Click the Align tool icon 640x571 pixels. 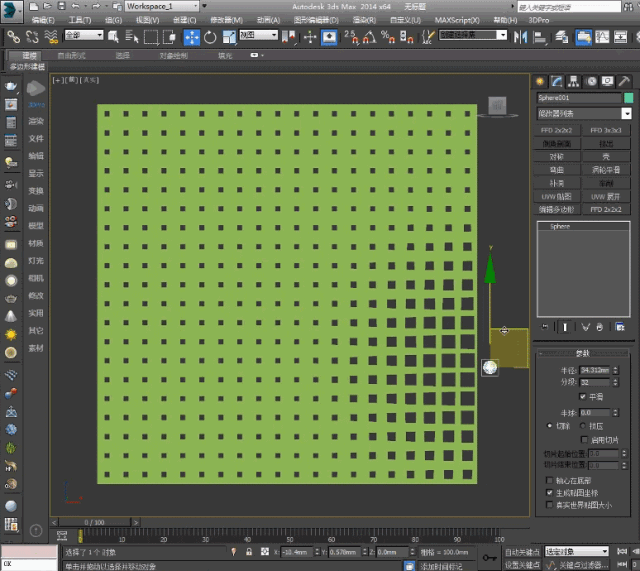(540, 38)
